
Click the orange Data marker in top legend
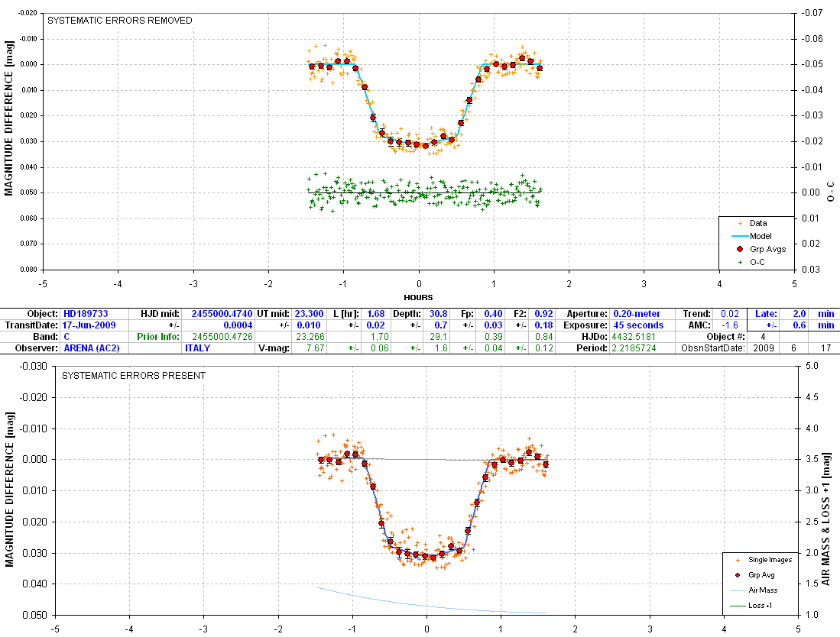click(x=739, y=223)
